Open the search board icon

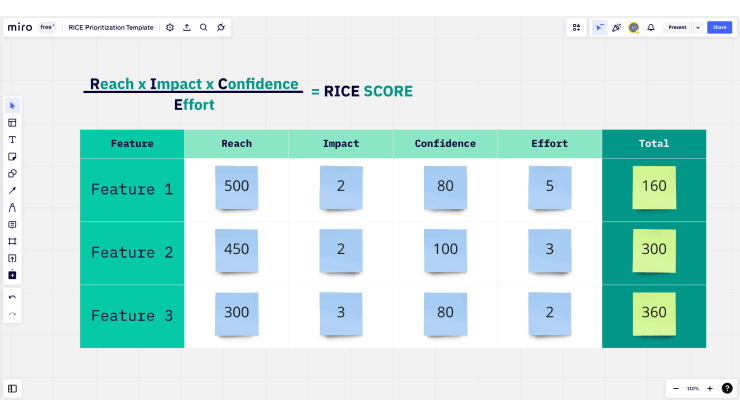click(203, 27)
